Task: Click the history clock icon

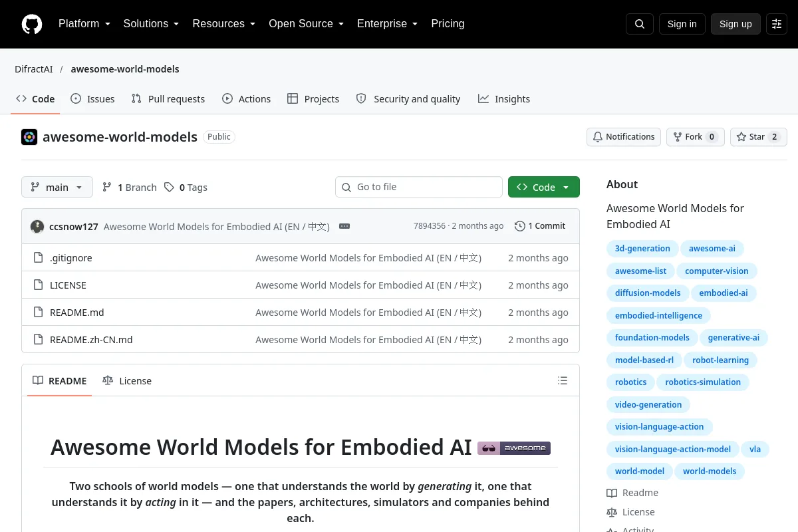Action: click(x=520, y=226)
